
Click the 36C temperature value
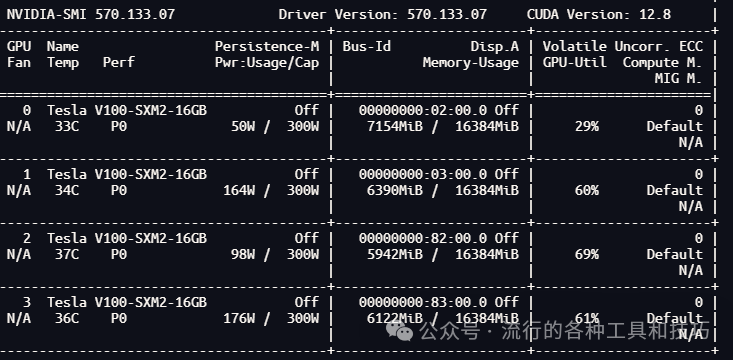coord(67,319)
